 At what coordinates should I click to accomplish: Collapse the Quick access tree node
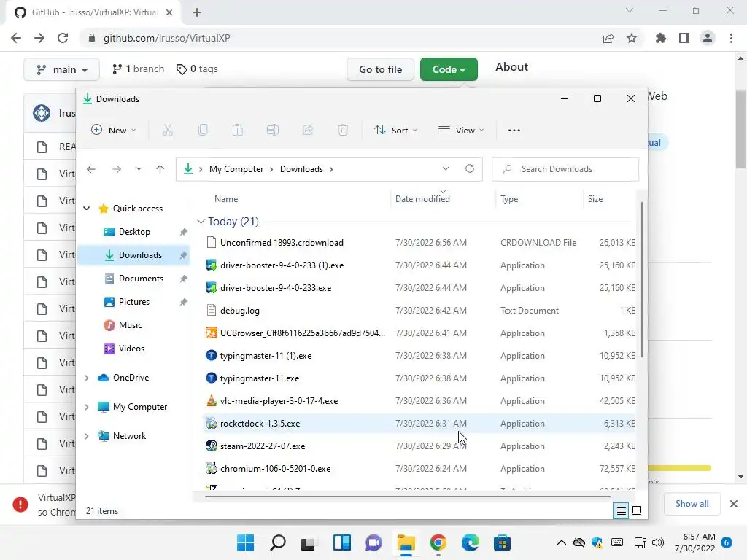click(x=87, y=208)
